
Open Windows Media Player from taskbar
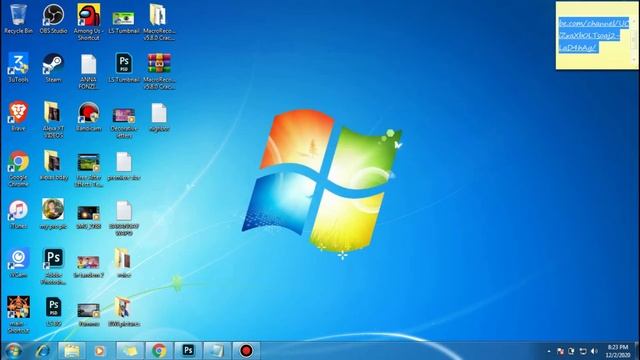100,351
